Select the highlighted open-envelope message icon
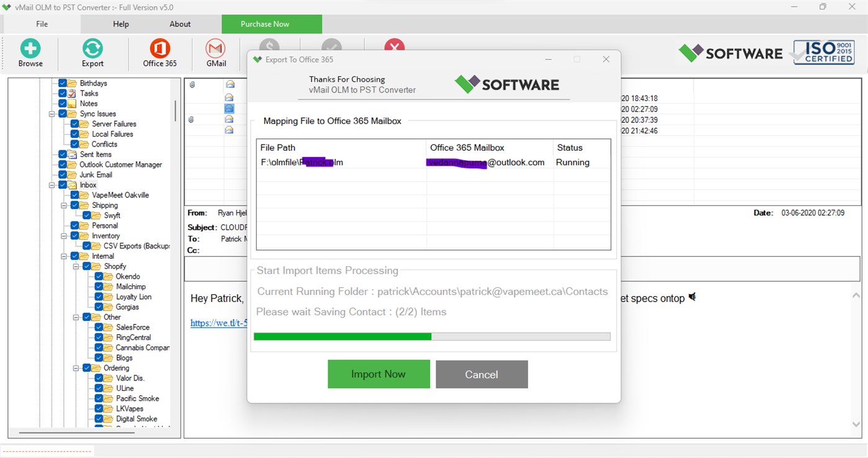Image resolution: width=868 pixels, height=458 pixels. [230, 107]
